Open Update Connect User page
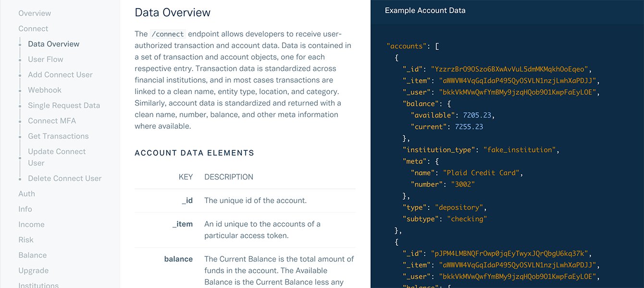The height and width of the screenshot is (288, 644). 57,156
